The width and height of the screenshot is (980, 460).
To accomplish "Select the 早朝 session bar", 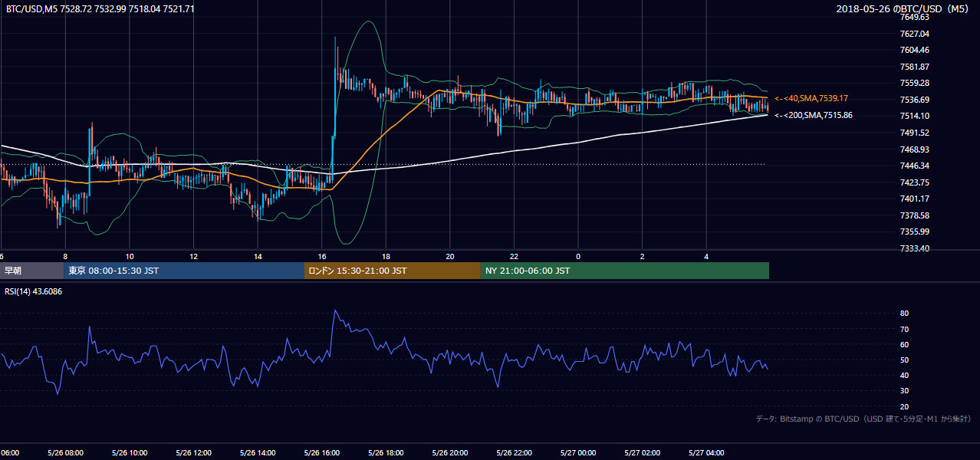I will [31, 271].
